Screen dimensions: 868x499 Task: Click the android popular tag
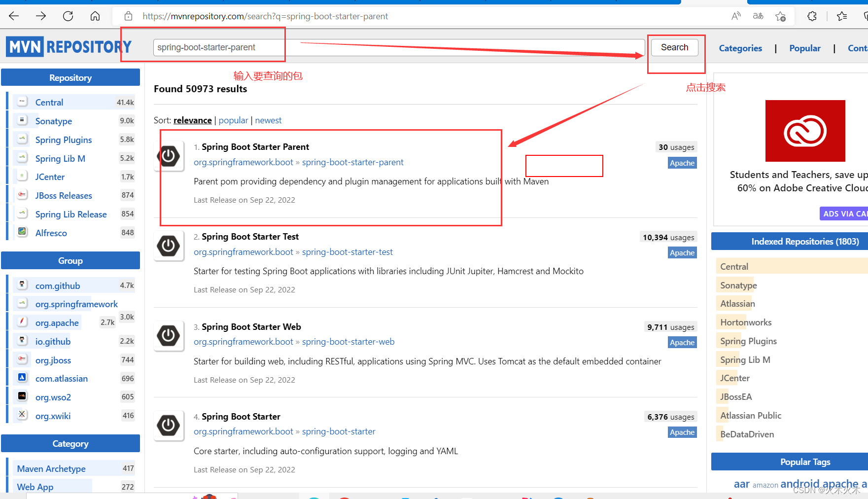click(800, 484)
